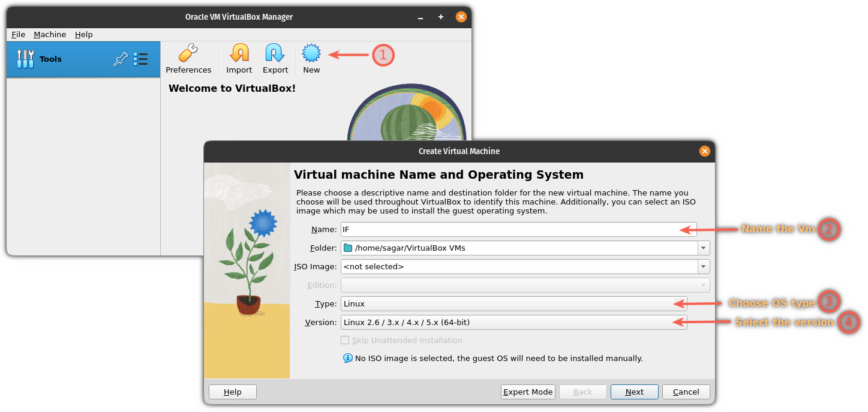Expand the Folder dropdown arrow
This screenshot has height=412, width=868.
click(702, 248)
